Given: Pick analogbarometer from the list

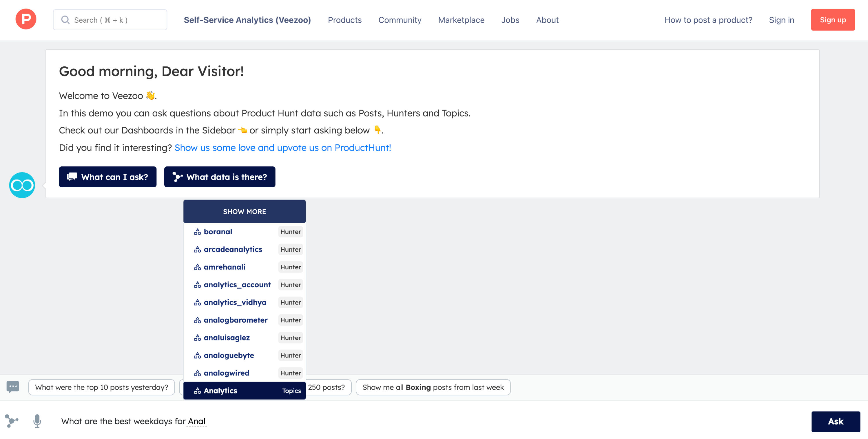Looking at the screenshot, I should [245, 320].
